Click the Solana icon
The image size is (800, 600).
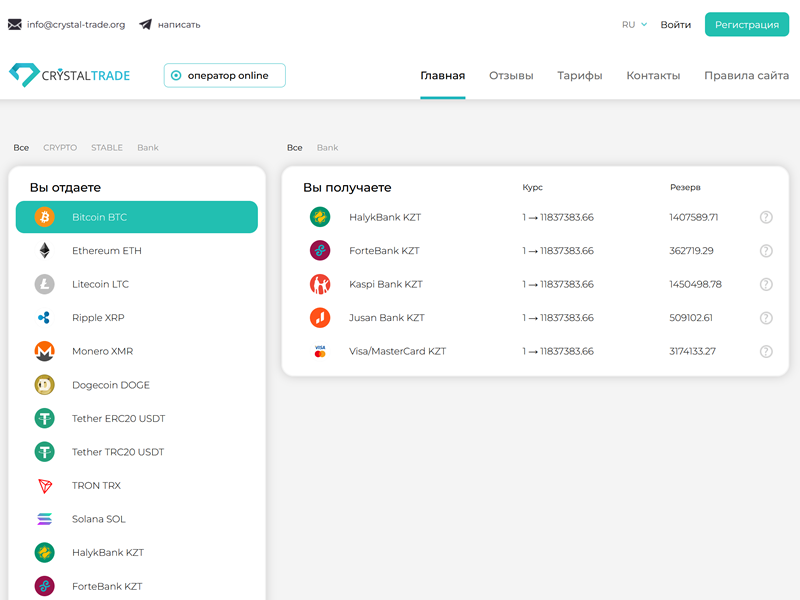pyautogui.click(x=44, y=519)
